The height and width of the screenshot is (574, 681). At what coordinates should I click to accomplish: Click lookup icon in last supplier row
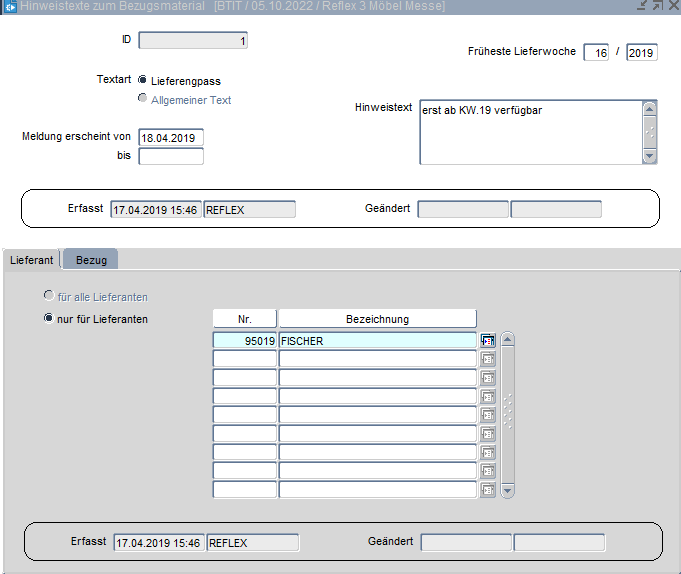(x=488, y=490)
